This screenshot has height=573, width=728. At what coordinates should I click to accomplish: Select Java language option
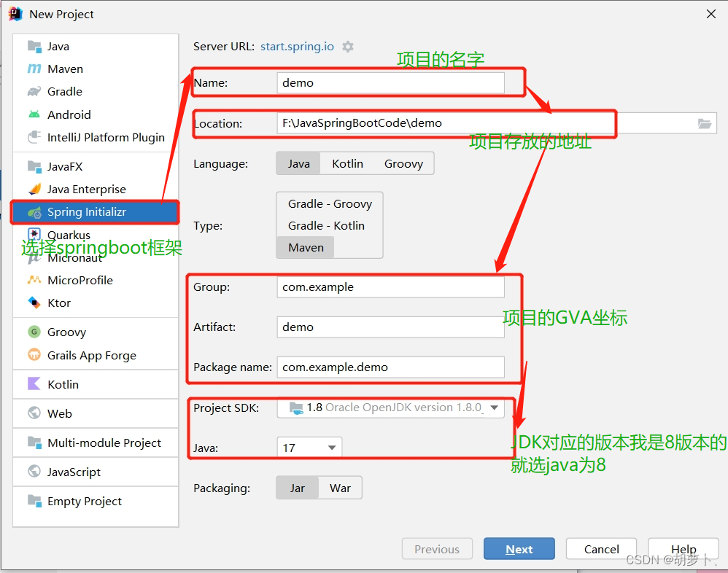click(x=298, y=163)
